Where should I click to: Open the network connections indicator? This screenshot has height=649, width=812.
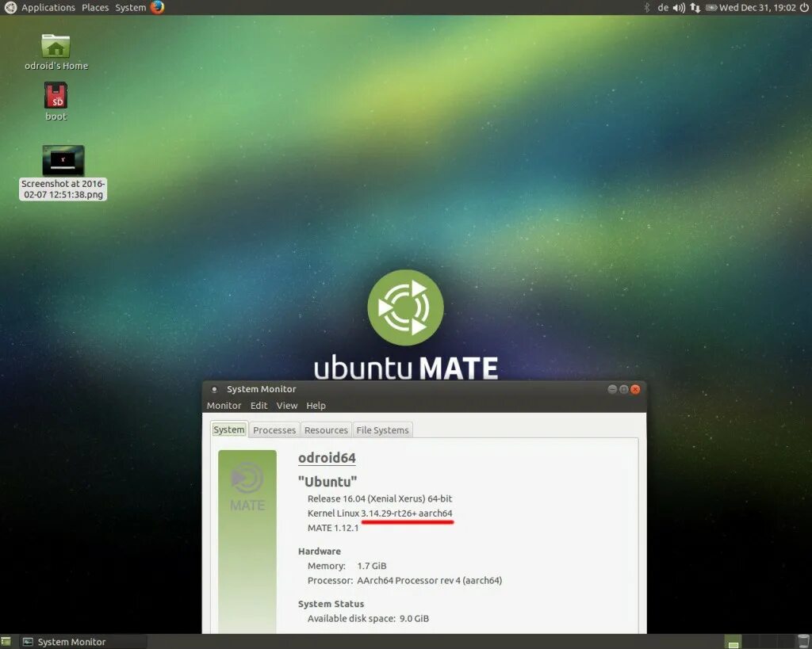coord(695,7)
